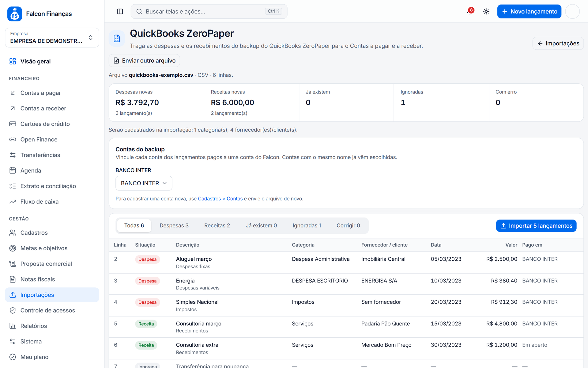Open Controle de acessos

[52, 310]
